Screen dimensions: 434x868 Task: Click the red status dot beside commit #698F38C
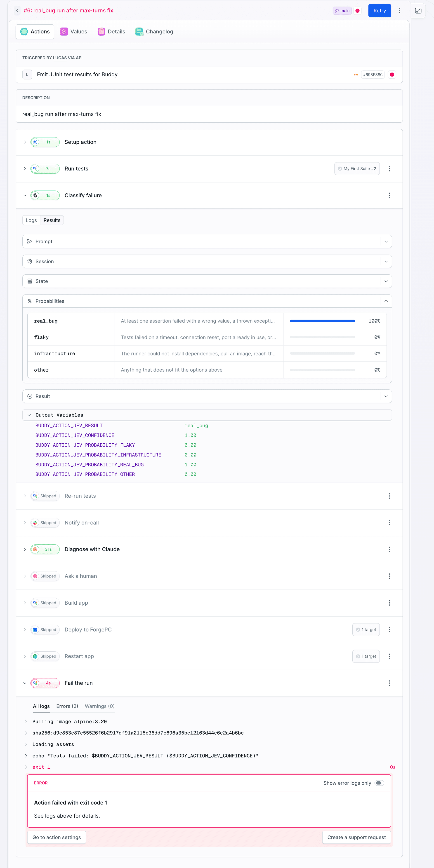coord(392,75)
